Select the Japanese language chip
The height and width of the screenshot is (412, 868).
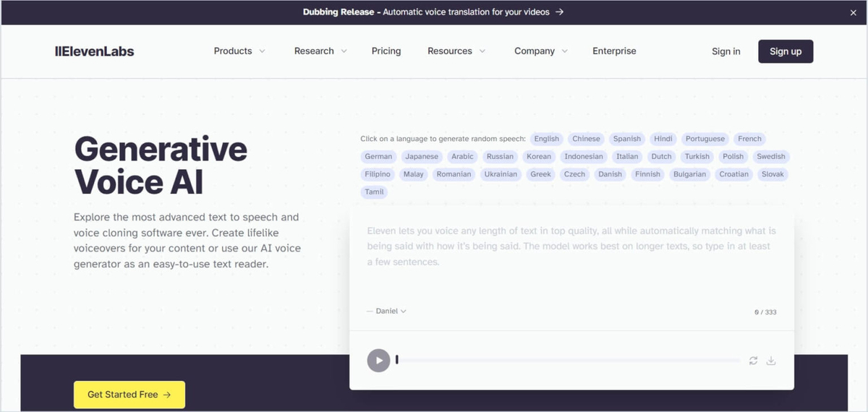(x=422, y=156)
